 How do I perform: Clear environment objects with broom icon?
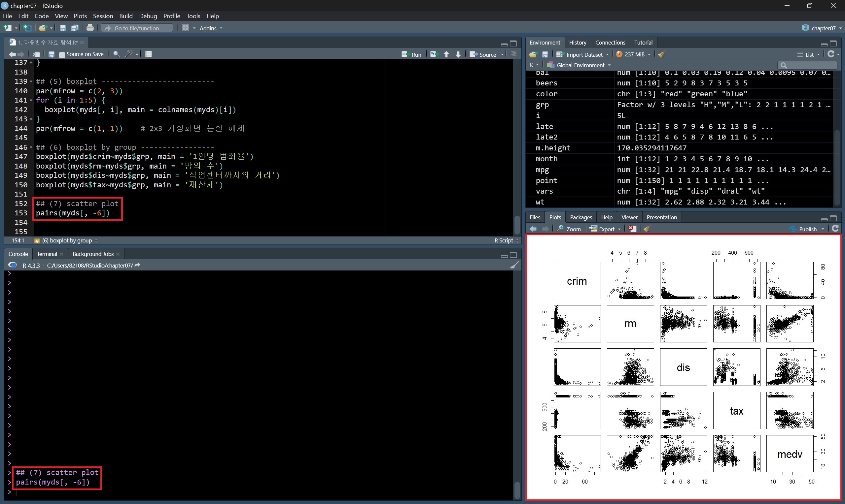tap(661, 54)
